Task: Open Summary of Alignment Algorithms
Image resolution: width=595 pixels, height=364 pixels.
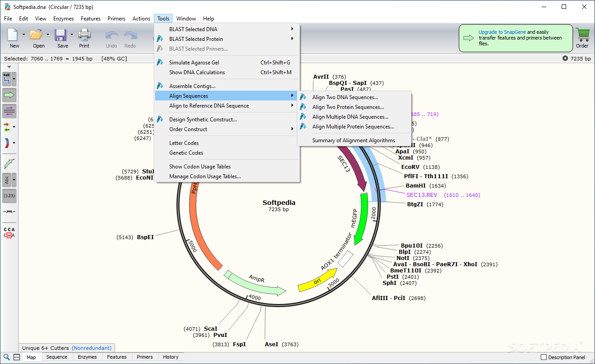Action: 354,140
